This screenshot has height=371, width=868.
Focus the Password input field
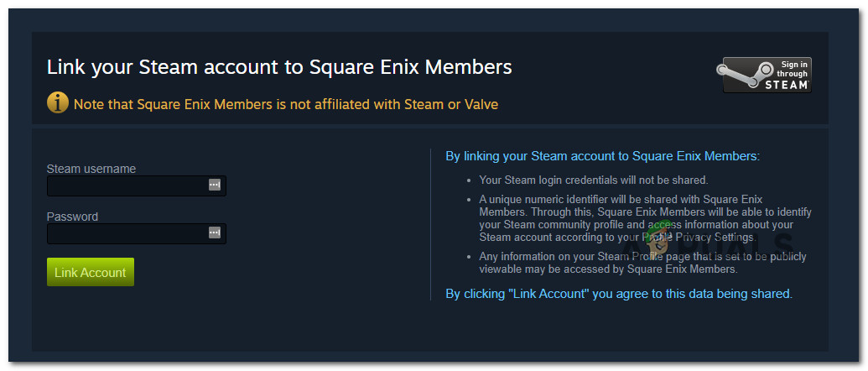126,233
